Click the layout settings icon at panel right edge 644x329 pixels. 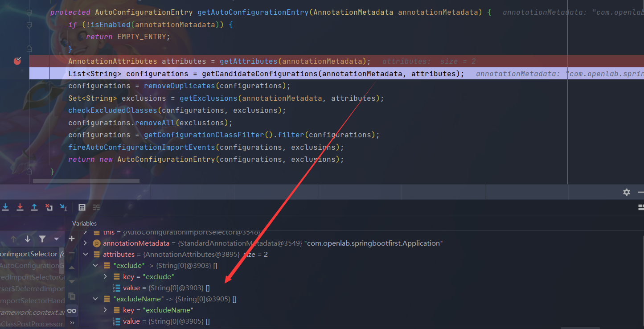(x=641, y=207)
